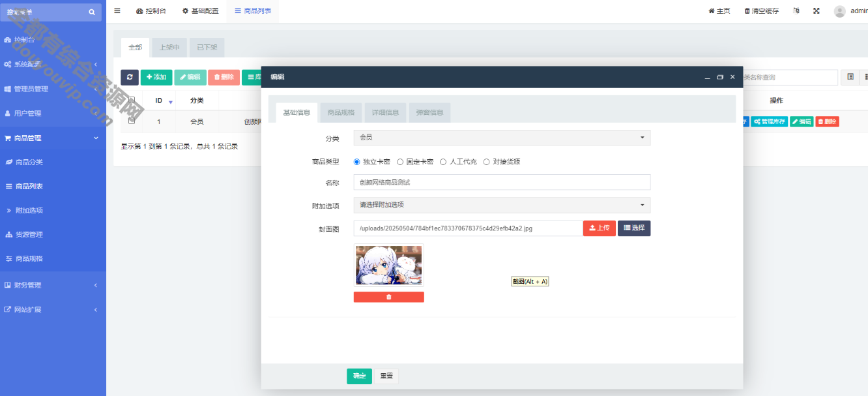Click the name search field in table toolbar

pyautogui.click(x=790, y=77)
